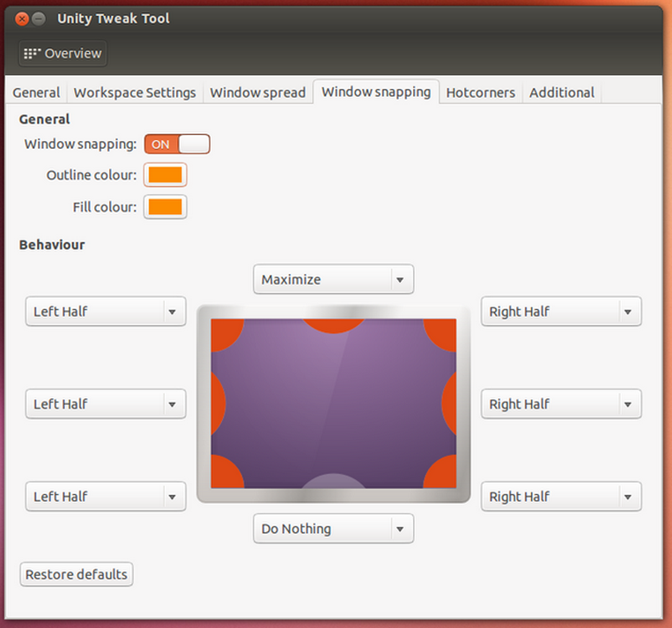672x628 pixels.
Task: Close the Unity Tweak Tool window
Action: click(x=22, y=18)
